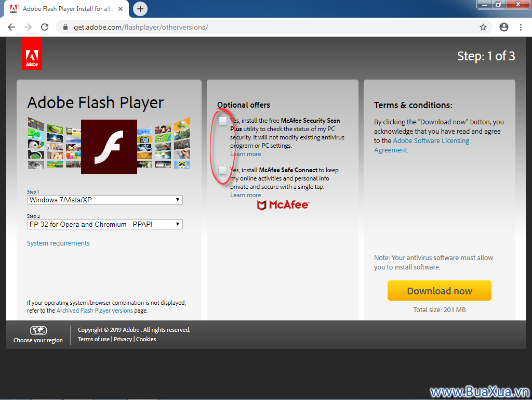
Task: Open the Terms of use link
Action: 94,339
